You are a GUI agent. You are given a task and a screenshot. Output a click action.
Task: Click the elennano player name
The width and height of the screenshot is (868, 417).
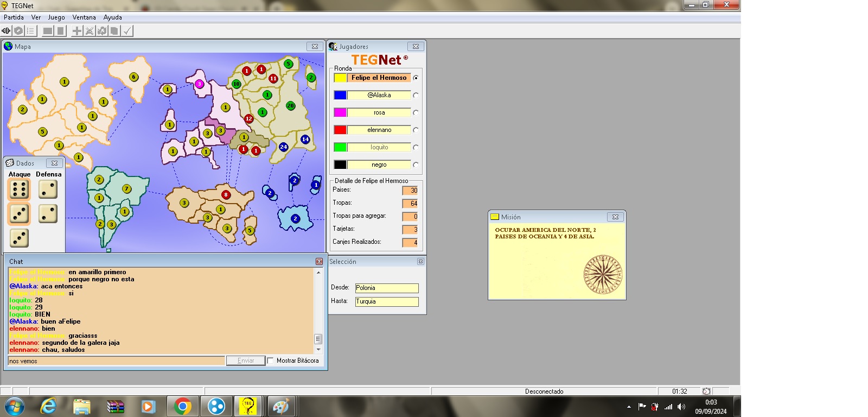[x=379, y=130]
